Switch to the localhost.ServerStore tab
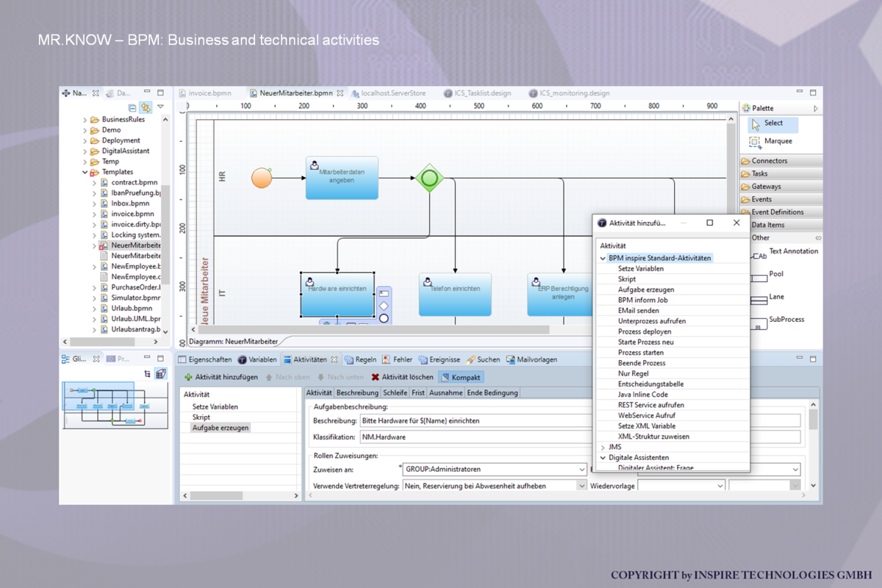This screenshot has height=588, width=882. click(x=388, y=93)
